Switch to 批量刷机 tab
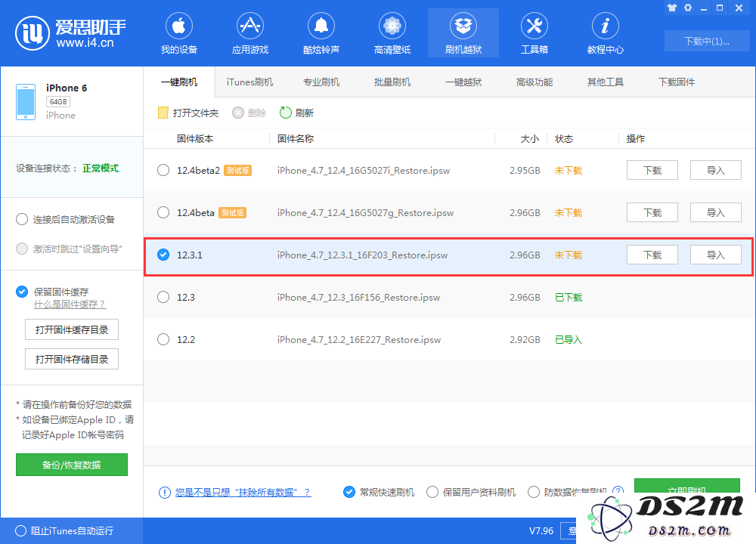 pos(392,82)
